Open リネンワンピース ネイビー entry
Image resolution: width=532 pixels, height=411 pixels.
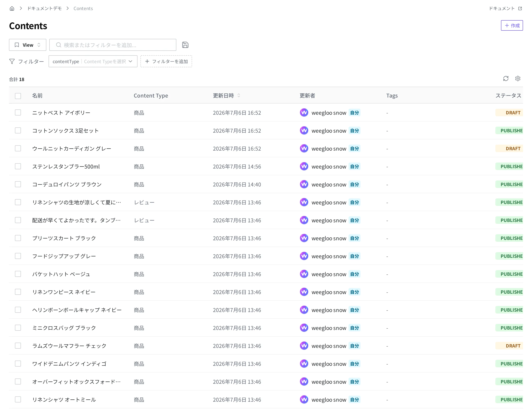64,292
